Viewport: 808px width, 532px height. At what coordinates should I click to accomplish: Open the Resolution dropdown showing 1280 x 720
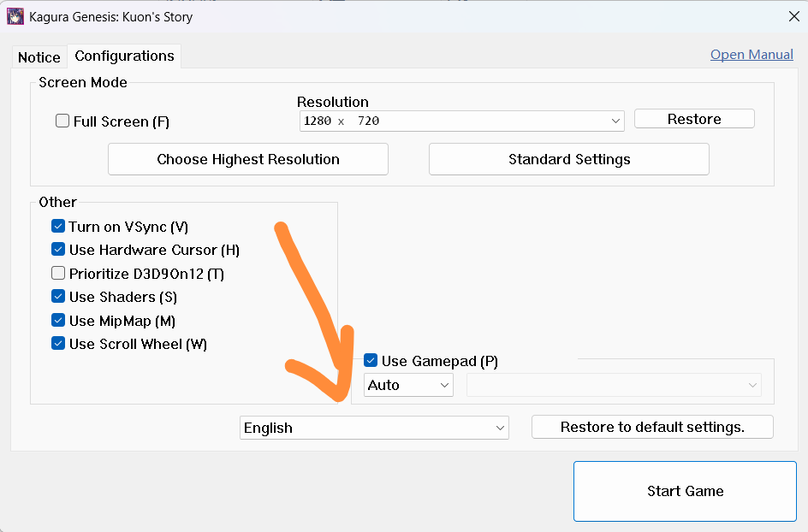tap(461, 121)
